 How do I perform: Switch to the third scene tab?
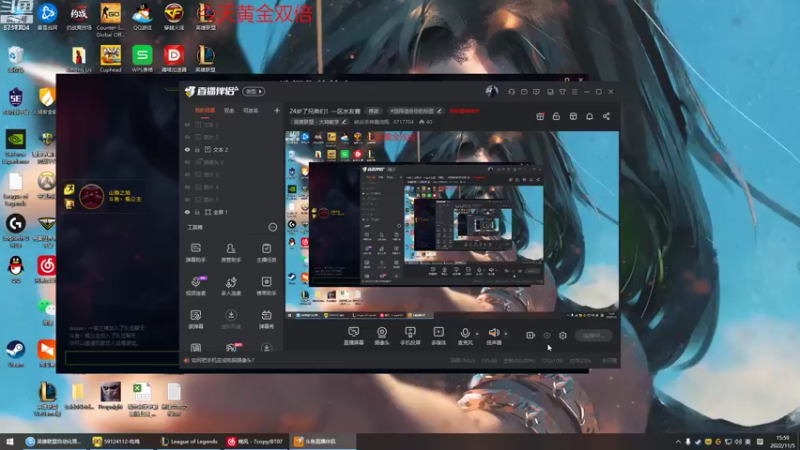point(251,110)
